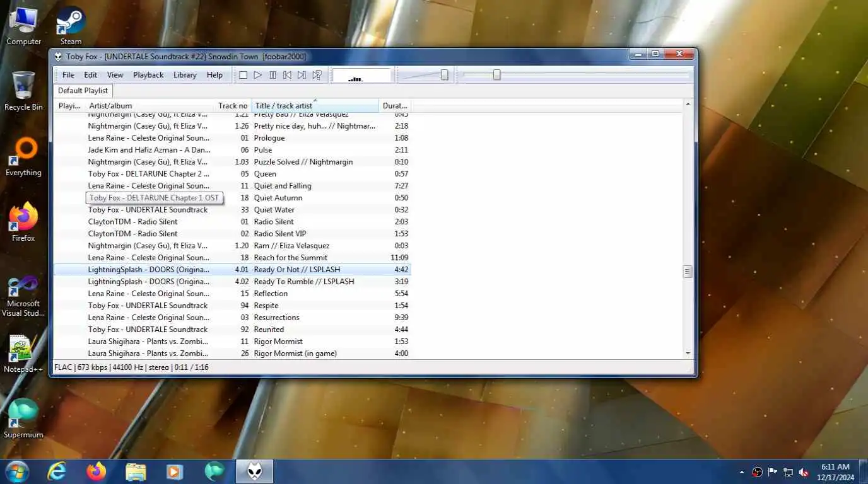Open the File menu

coord(68,75)
